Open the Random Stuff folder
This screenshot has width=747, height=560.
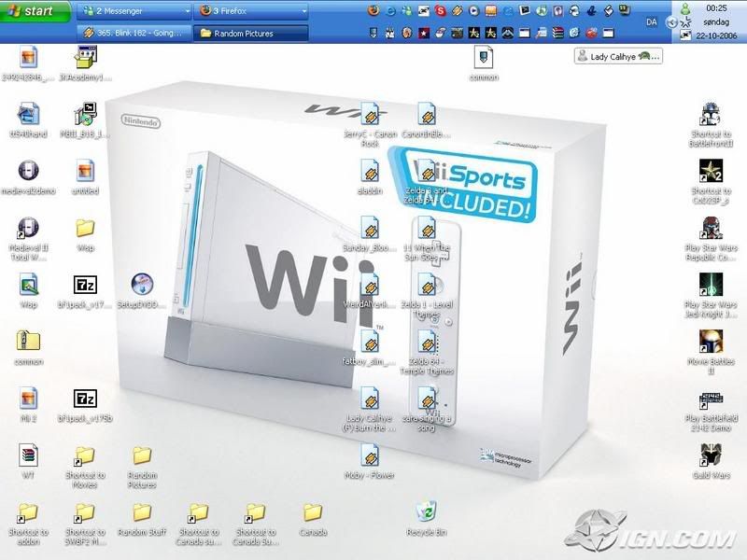pos(142,519)
